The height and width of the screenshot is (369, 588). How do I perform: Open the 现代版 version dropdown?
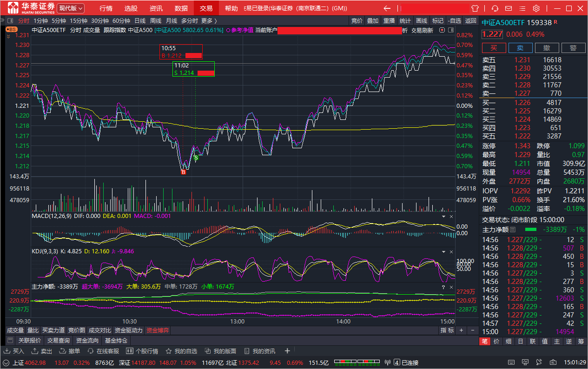(x=71, y=8)
